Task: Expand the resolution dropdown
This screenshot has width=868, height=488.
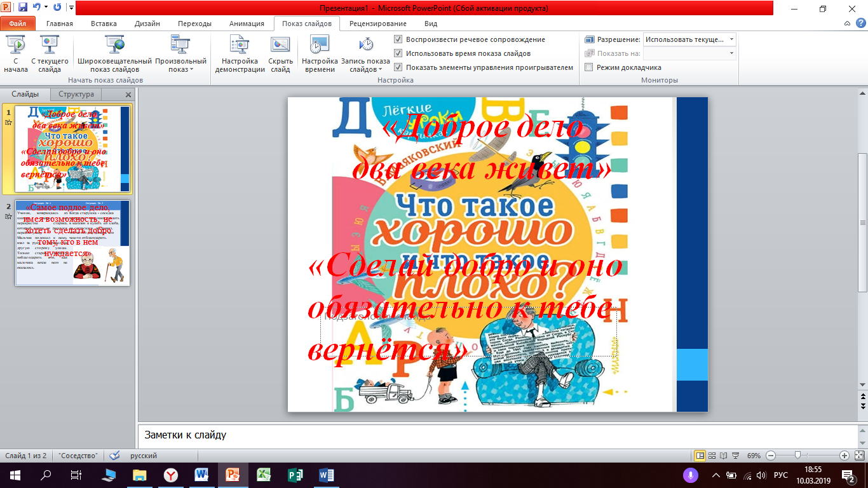Action: click(x=732, y=39)
